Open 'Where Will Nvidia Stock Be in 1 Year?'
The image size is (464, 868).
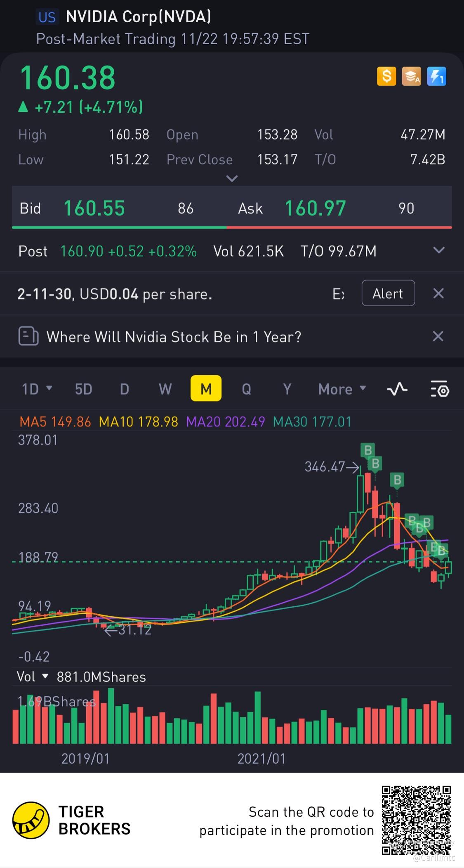pos(174,337)
